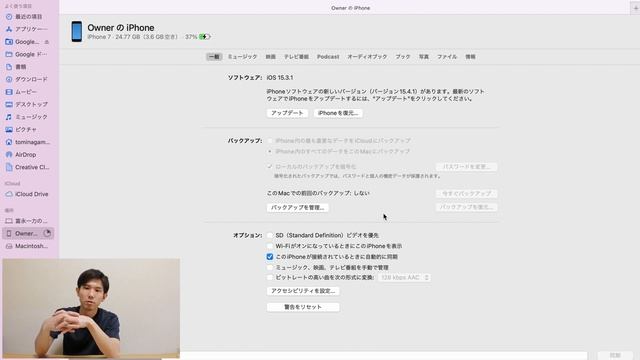The width and height of the screenshot is (640, 360).
Task: Click the laptop computer icon in sidebar
Action: pos(9,221)
